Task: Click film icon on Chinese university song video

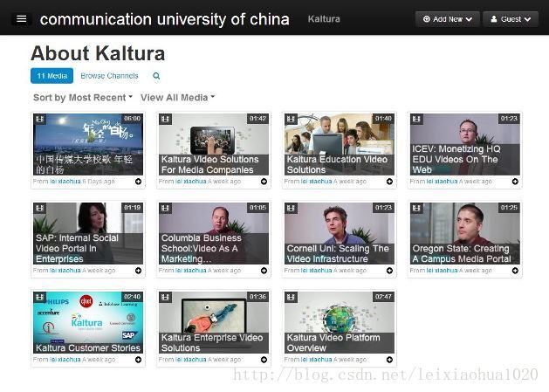Action: (40, 120)
